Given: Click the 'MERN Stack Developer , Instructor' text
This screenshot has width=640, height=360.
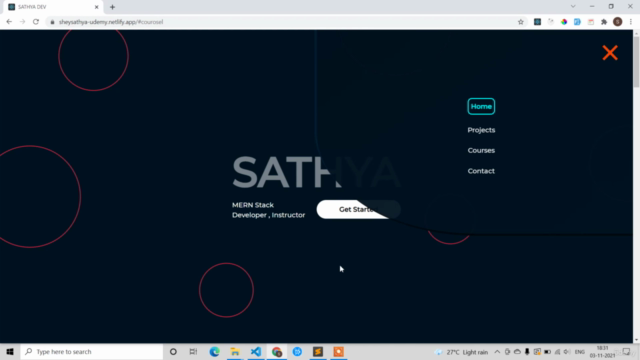Looking at the screenshot, I should pos(269,210).
